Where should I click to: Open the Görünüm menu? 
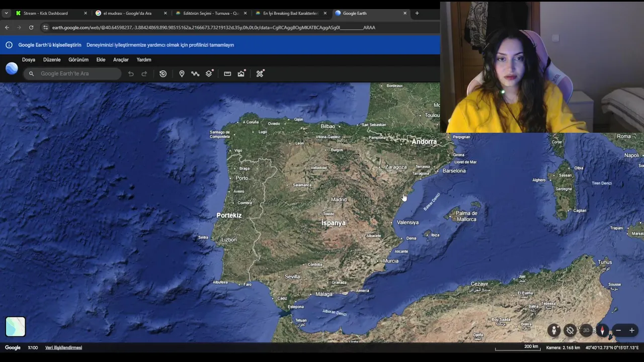[78, 59]
